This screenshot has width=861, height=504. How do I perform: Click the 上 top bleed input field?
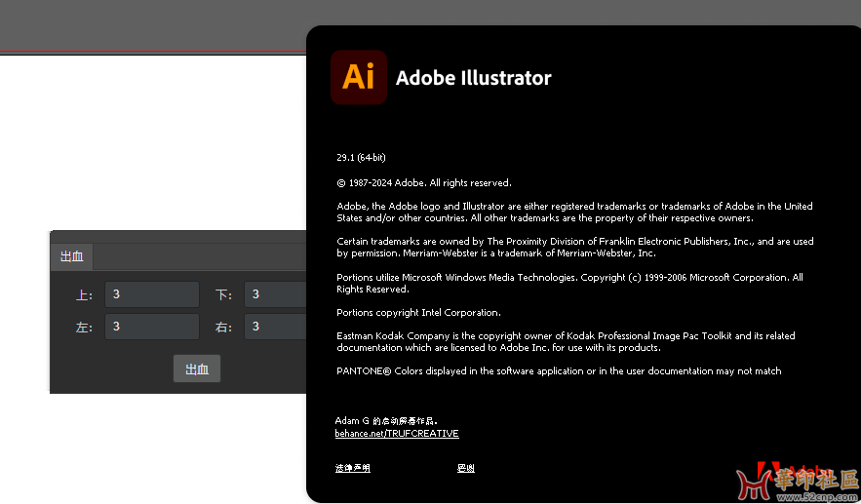point(152,294)
